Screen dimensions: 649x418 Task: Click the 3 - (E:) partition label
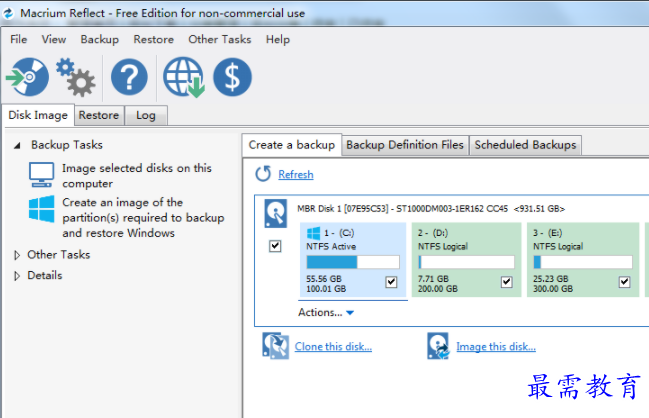coord(548,233)
